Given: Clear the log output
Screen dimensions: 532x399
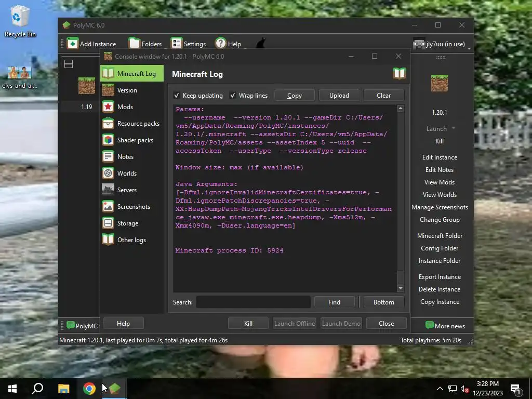Looking at the screenshot, I should click(x=384, y=96).
